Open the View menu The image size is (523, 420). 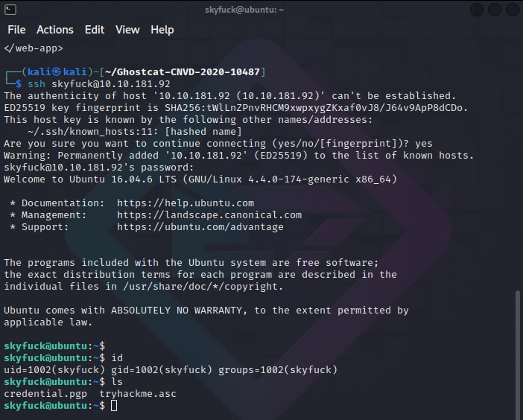127,30
